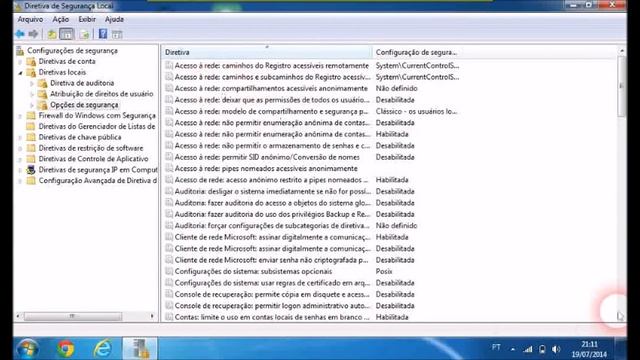Click the Local Security Policy taskbar button
Image resolution: width=640 pixels, height=360 pixels.
click(x=140, y=349)
